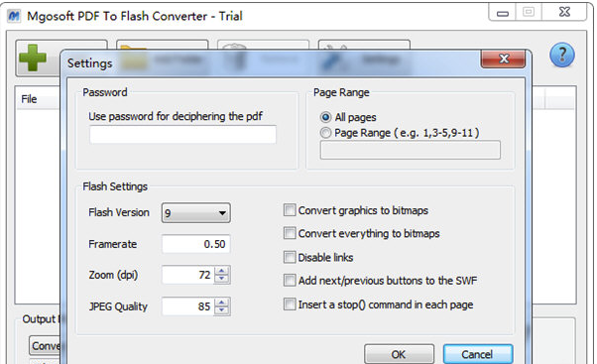Select the Page Range radio option
This screenshot has height=364, width=597.
325,133
